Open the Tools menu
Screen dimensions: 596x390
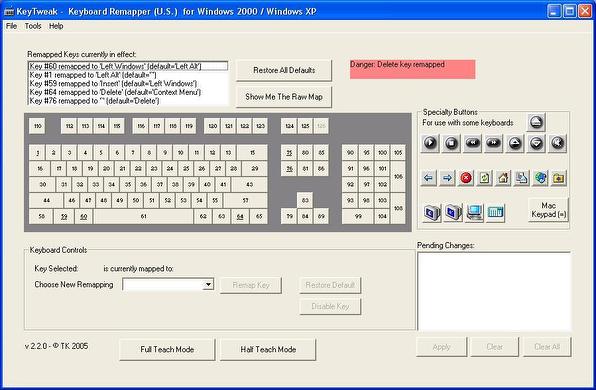(33, 26)
